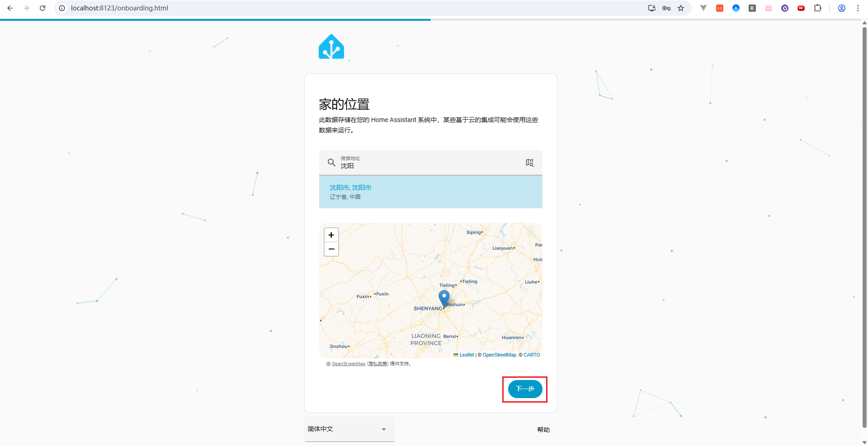Viewport: 868px width, 446px height.
Task: Click the detect location map icon
Action: click(529, 163)
